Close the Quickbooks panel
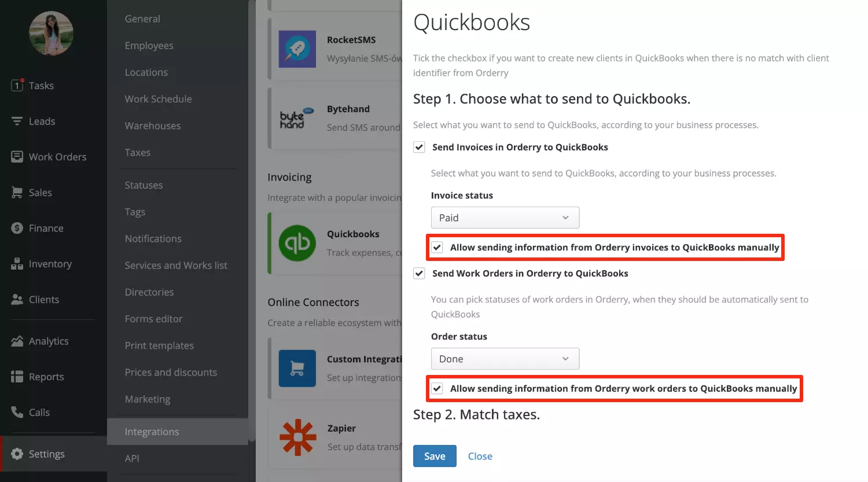Viewport: 868px width, 482px height. pyautogui.click(x=480, y=456)
